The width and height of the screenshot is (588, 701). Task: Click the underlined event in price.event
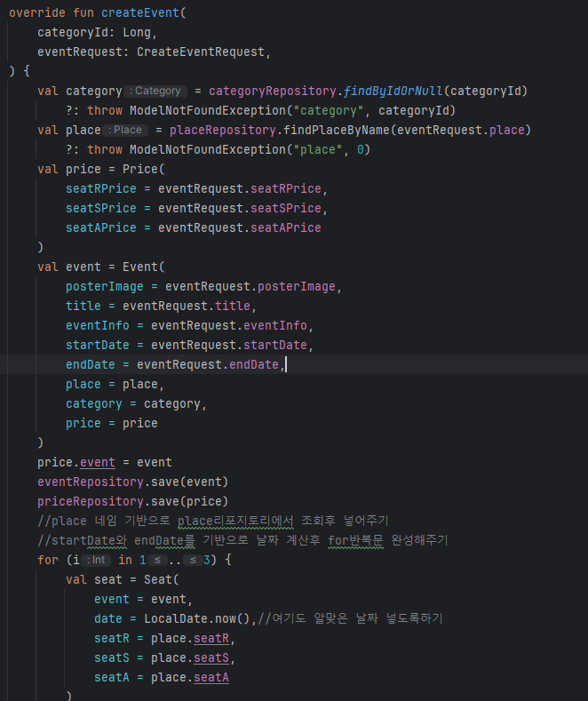pyautogui.click(x=98, y=462)
